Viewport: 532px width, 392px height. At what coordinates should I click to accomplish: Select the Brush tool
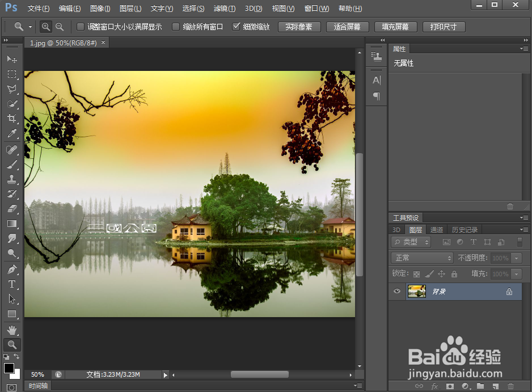tap(12, 165)
